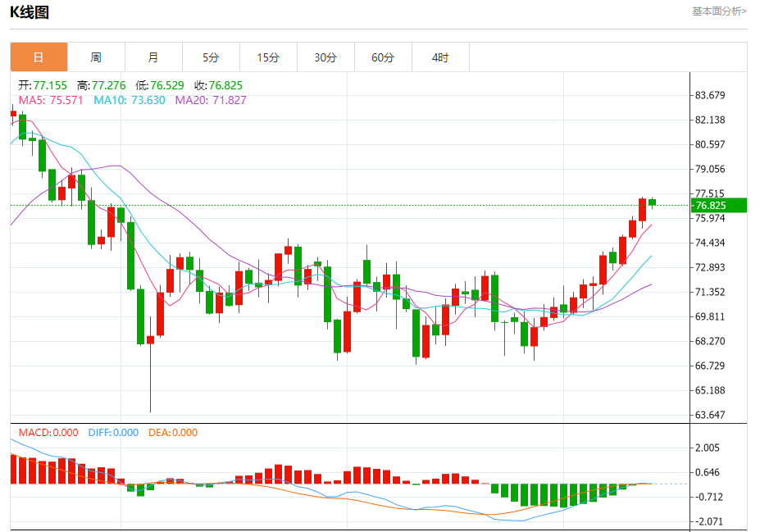Click the 71.352 price axis label
The height and width of the screenshot is (532, 760).
coord(710,292)
